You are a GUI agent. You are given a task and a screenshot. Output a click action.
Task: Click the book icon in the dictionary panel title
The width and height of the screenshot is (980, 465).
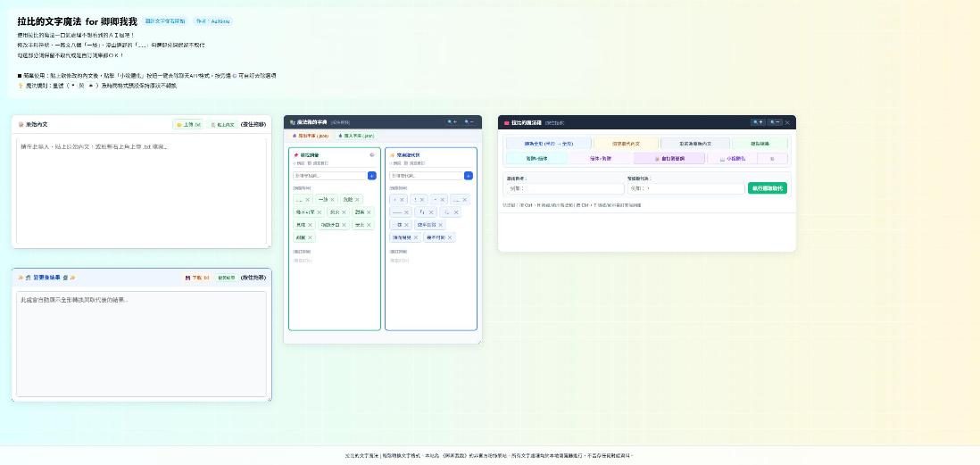pyautogui.click(x=292, y=122)
